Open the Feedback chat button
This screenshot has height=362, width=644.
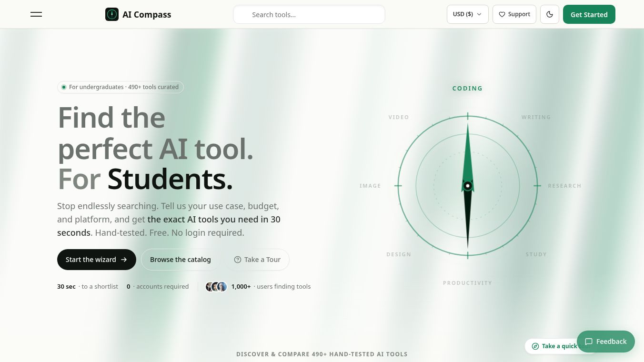[606, 342]
